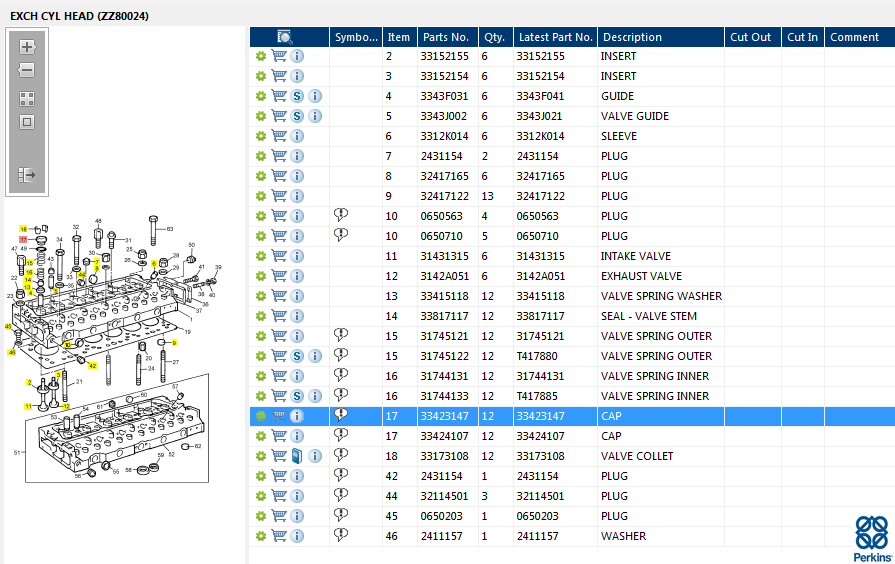Viewport: 895px width, 564px height.
Task: Click green gear icon for SLEEVE row
Action: (x=261, y=136)
